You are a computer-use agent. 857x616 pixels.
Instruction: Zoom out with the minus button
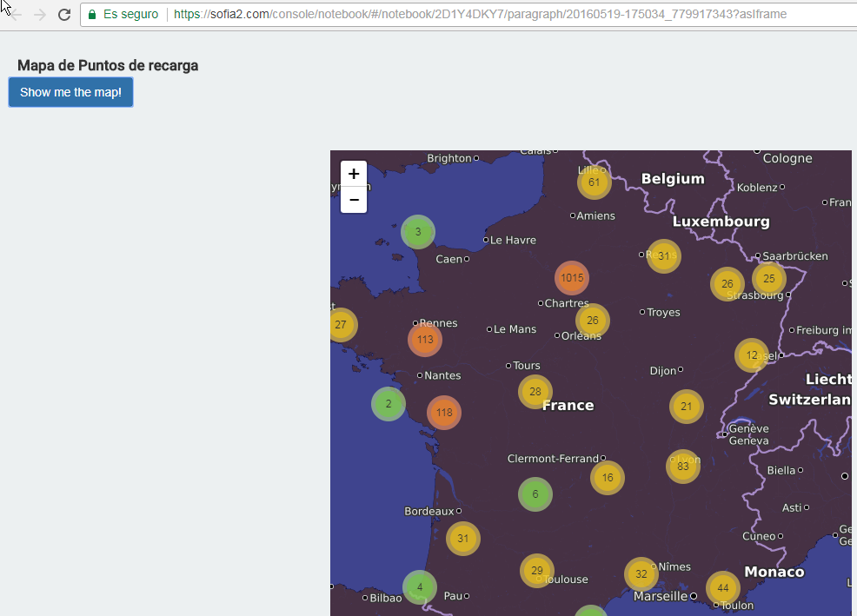pyautogui.click(x=354, y=200)
